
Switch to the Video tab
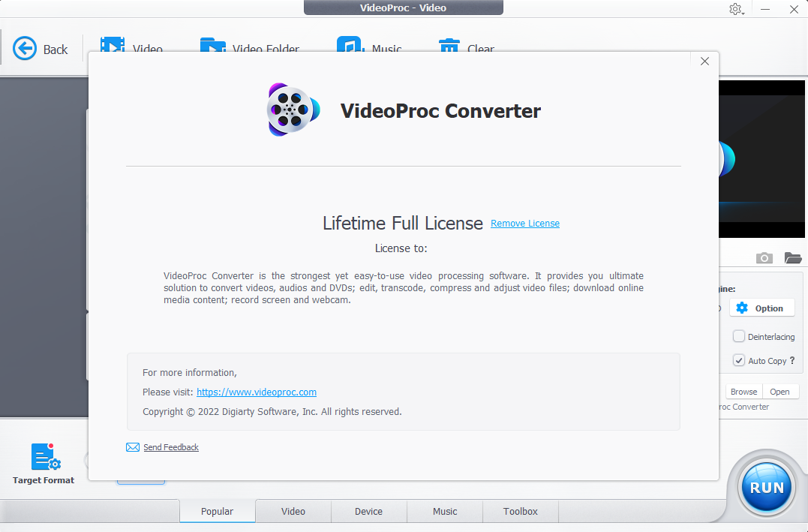[293, 512]
